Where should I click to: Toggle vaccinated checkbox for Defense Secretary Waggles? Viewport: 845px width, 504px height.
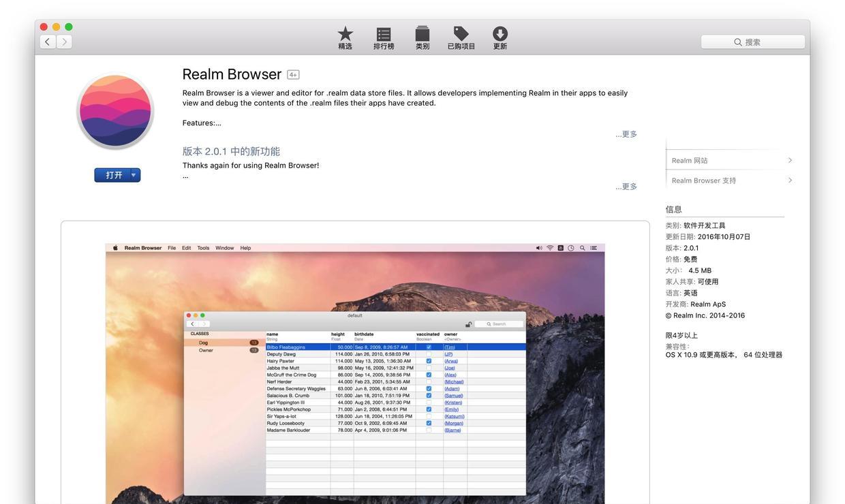tap(429, 388)
